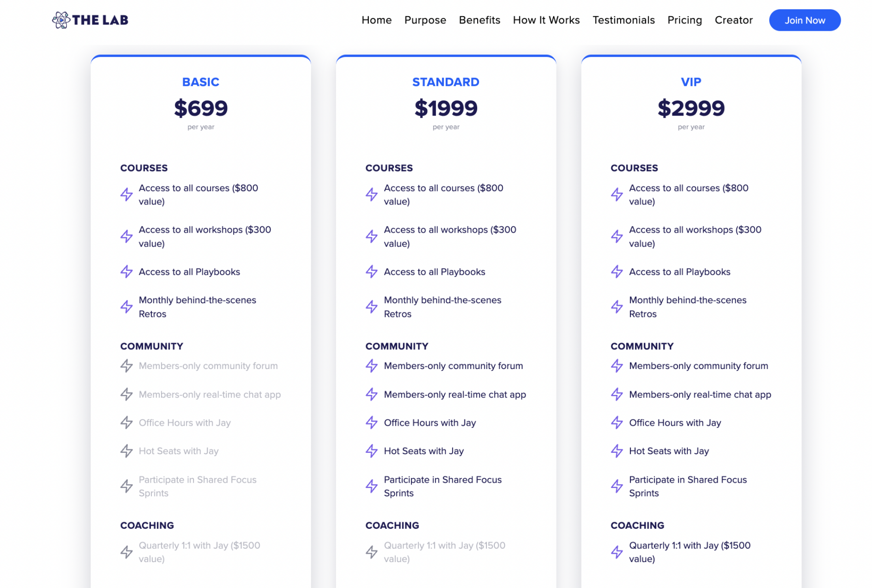The height and width of the screenshot is (588, 872).
Task: Select the Creator navigation item
Action: pyautogui.click(x=733, y=20)
